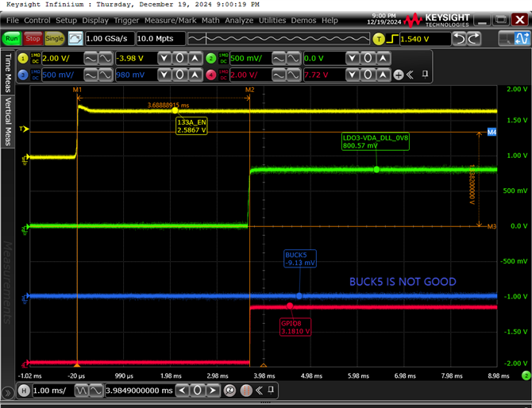Zero the channel 1 offset

179,58
